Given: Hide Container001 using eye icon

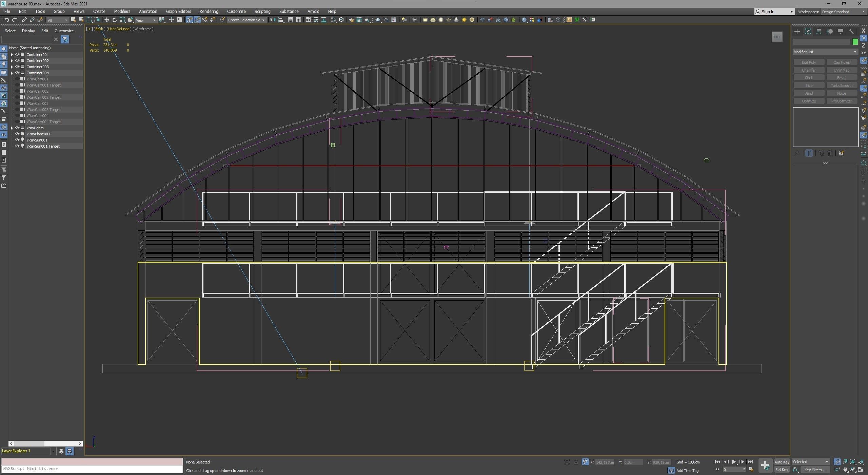Looking at the screenshot, I should [17, 55].
